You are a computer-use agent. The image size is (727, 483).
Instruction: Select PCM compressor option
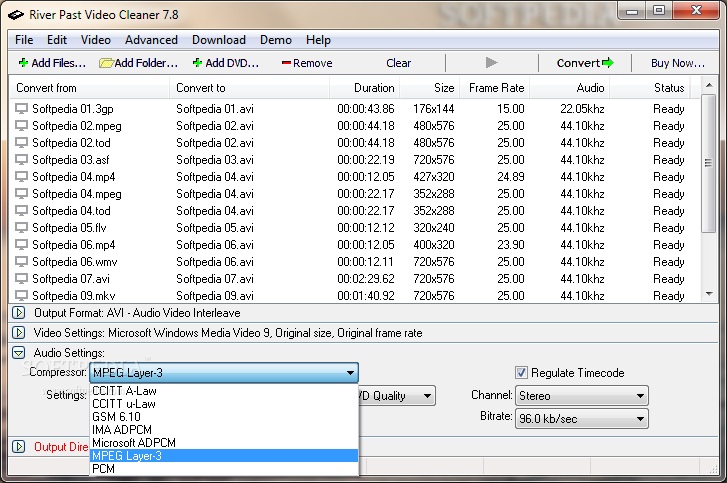click(224, 469)
